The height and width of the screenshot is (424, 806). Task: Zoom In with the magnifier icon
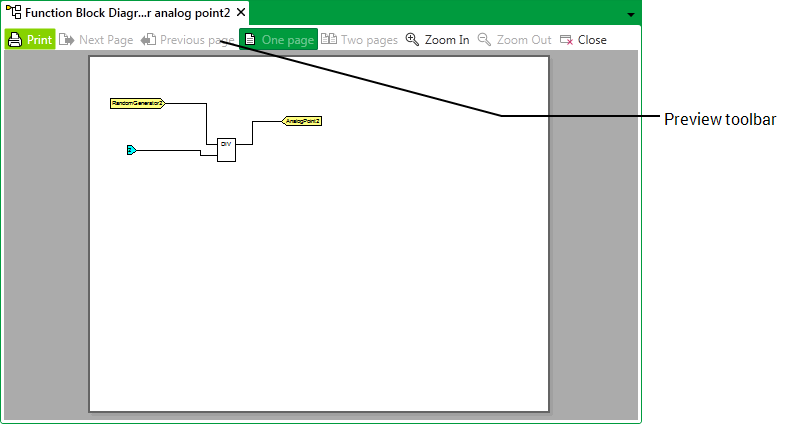pos(412,40)
